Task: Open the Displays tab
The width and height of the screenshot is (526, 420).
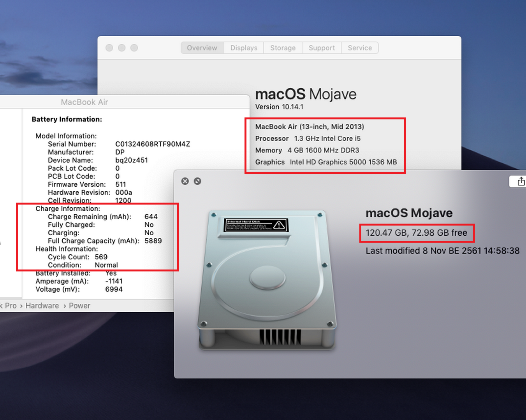Action: 244,48
